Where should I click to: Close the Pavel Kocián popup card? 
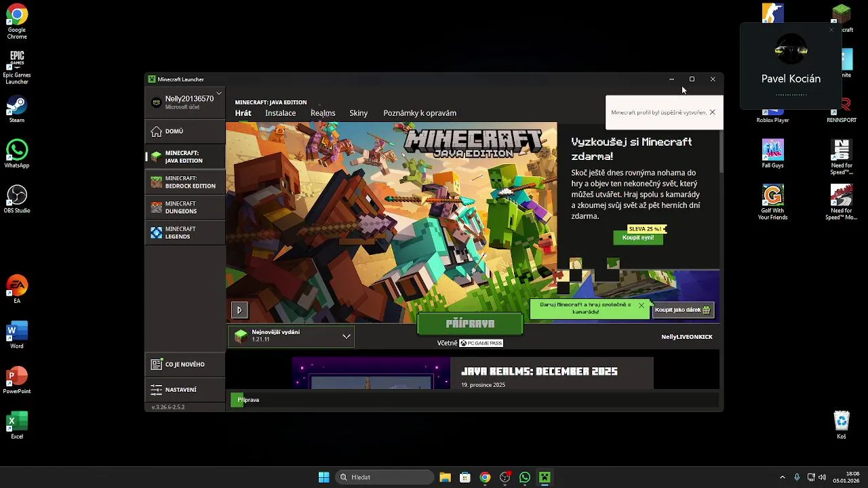pyautogui.click(x=831, y=30)
